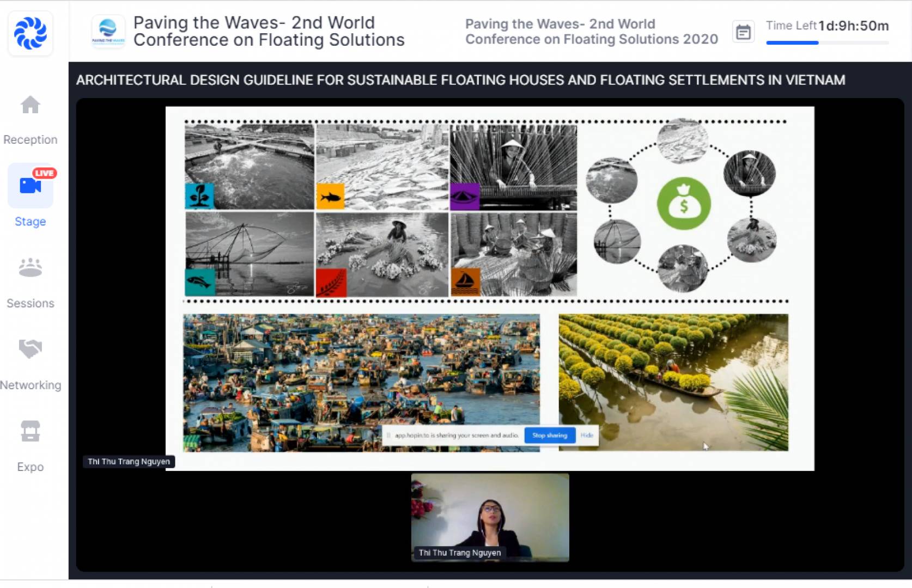The image size is (912, 588).
Task: Open the Reception home icon
Action: click(31, 105)
